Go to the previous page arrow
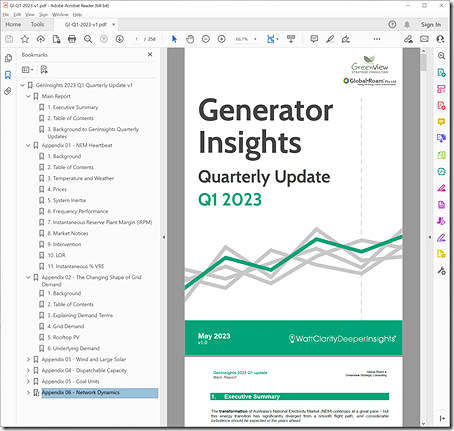 [104, 39]
